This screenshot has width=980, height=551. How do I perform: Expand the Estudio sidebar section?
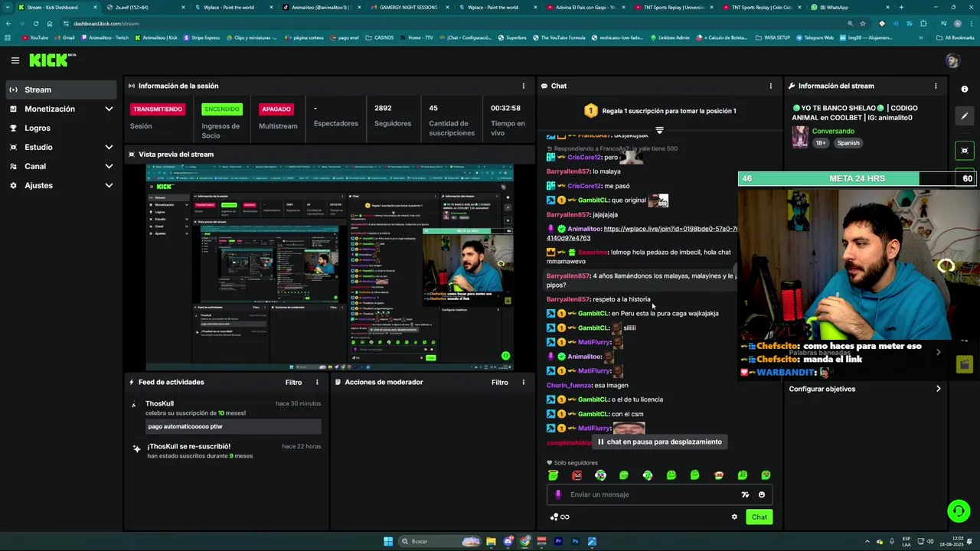pyautogui.click(x=109, y=147)
